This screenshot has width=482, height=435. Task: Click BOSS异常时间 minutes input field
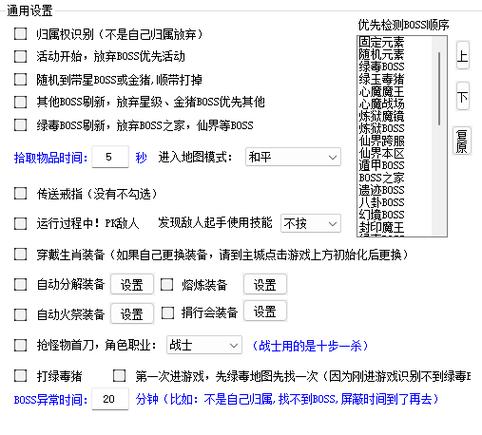(x=110, y=399)
